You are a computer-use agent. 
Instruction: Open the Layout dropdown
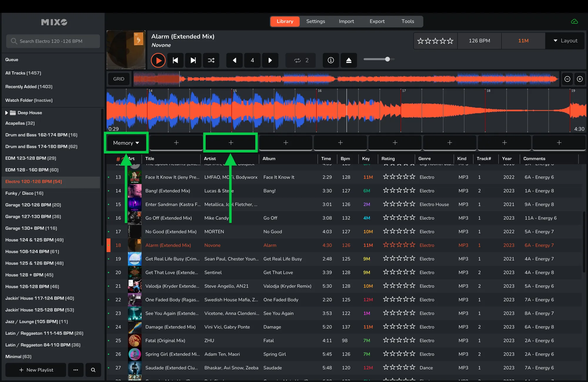(565, 41)
